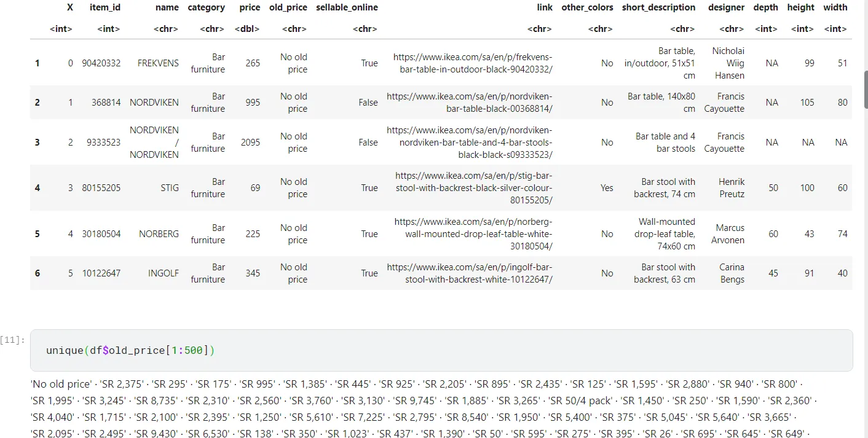Click item_id 90420332
The height and width of the screenshot is (438, 868).
101,63
